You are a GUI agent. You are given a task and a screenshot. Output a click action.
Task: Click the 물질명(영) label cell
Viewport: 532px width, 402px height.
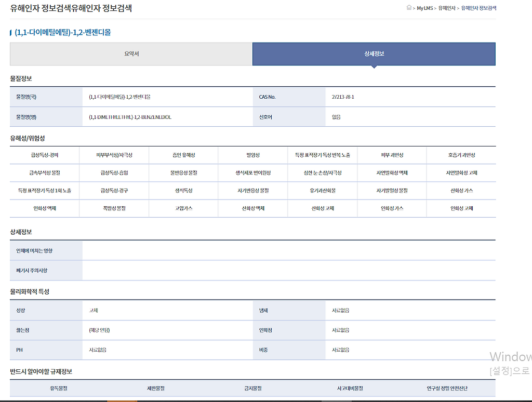coord(46,117)
